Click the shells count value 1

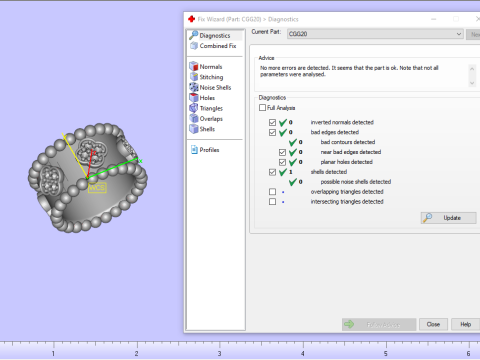point(291,172)
